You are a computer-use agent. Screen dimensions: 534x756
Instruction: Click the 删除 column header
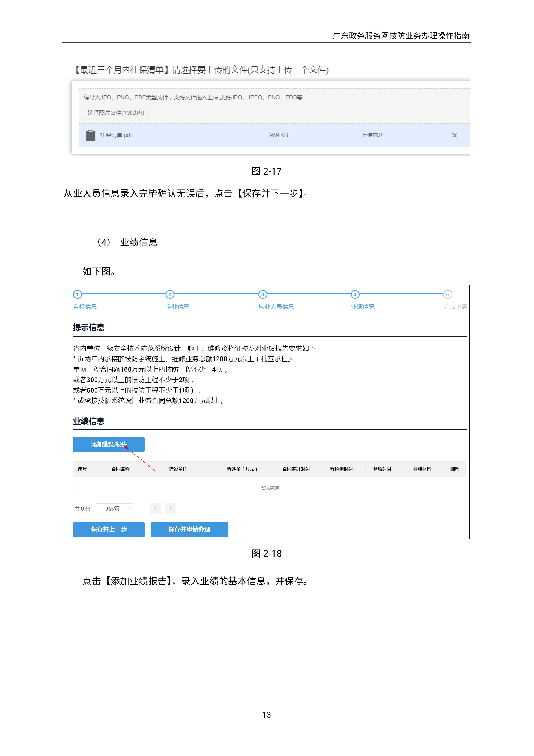tap(454, 469)
